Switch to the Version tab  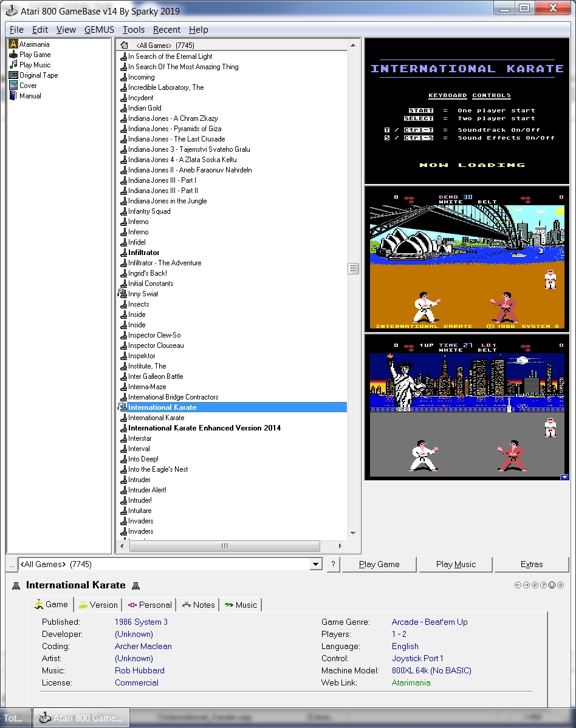click(x=98, y=605)
